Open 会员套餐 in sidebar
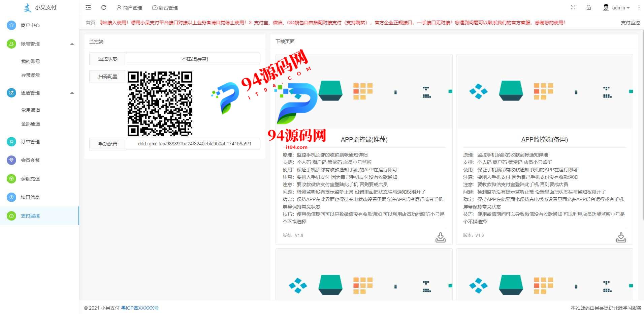This screenshot has height=314, width=644. 39,160
